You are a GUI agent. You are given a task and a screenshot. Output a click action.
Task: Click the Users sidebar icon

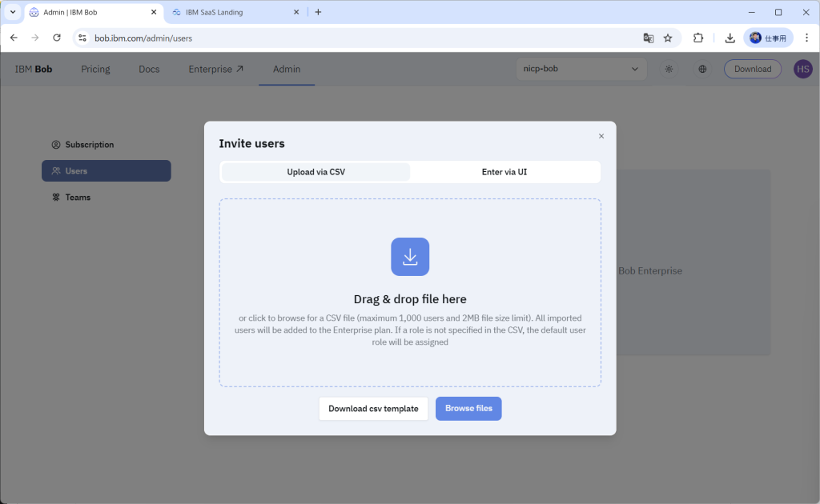[56, 170]
